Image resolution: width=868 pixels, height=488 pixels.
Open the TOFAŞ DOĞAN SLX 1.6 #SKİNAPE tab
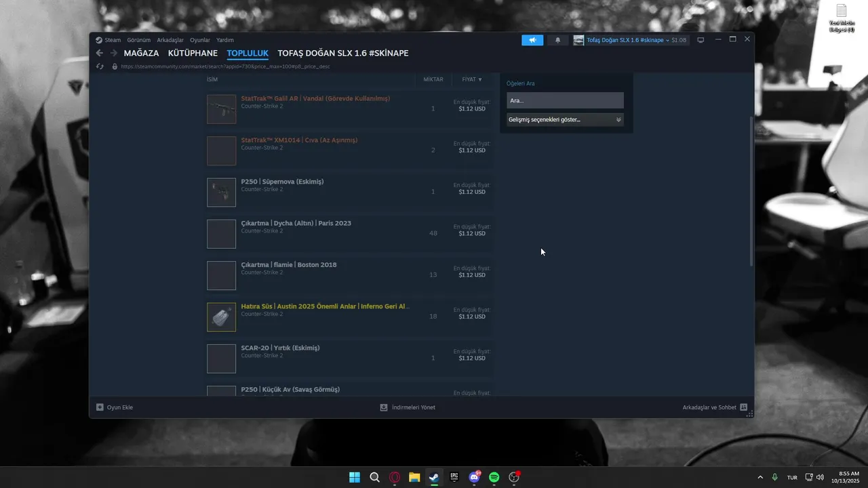[343, 53]
